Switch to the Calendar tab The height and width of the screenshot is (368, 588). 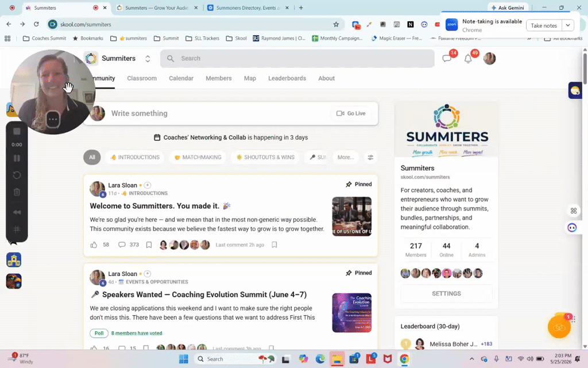[181, 78]
